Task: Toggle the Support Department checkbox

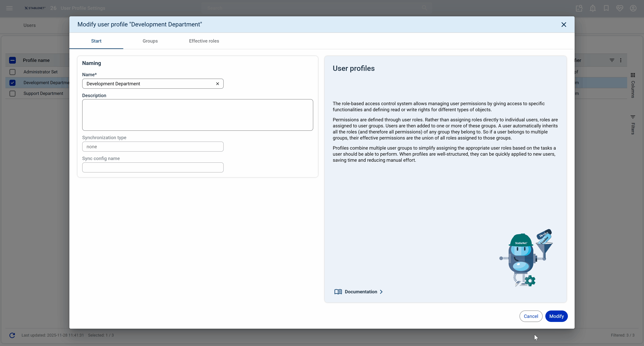Action: pyautogui.click(x=12, y=93)
